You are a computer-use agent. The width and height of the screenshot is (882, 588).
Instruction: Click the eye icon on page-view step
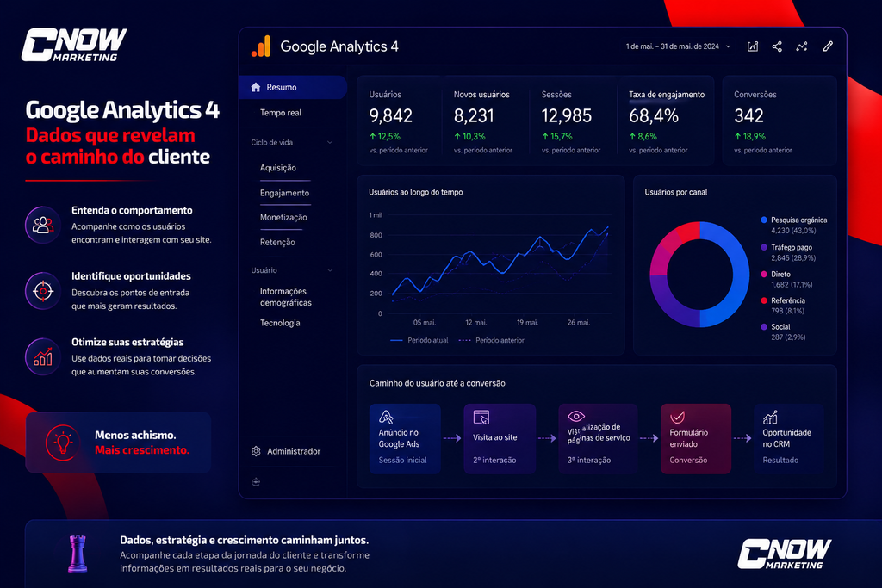(x=576, y=416)
